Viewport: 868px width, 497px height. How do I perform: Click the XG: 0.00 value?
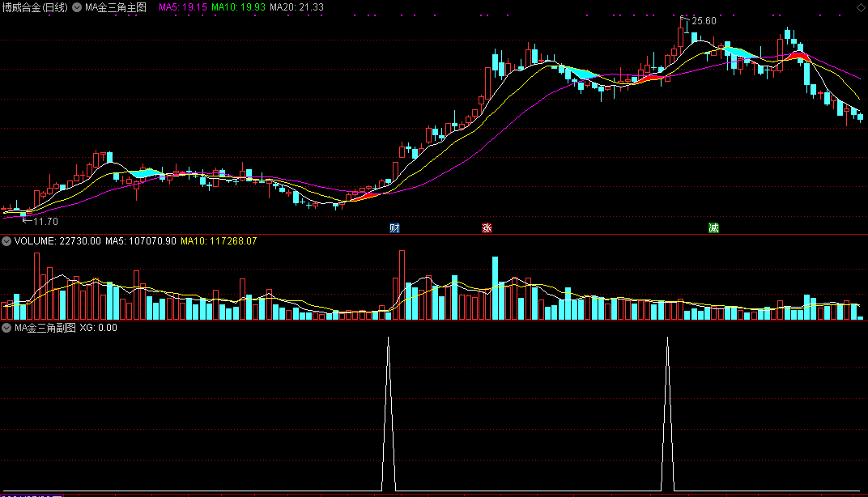point(99,328)
